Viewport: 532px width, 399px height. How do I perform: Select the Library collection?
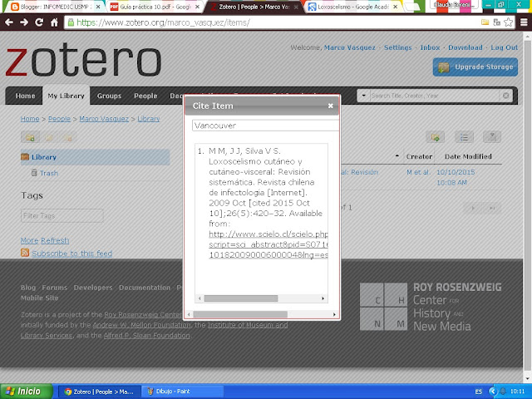[x=95, y=157]
